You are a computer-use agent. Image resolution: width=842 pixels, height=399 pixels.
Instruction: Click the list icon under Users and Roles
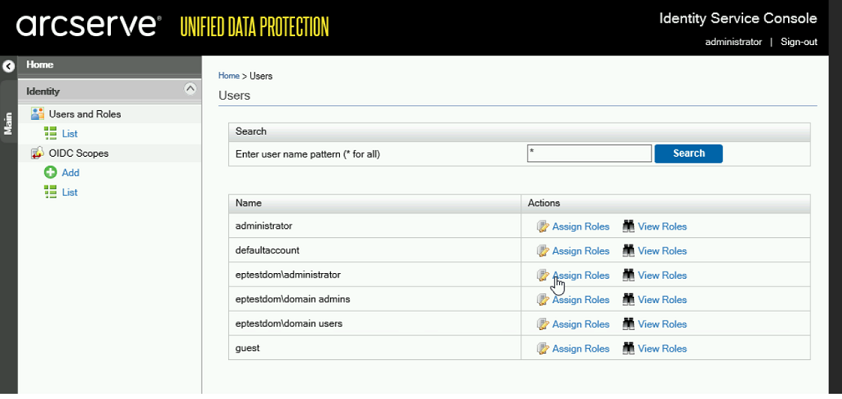point(50,133)
